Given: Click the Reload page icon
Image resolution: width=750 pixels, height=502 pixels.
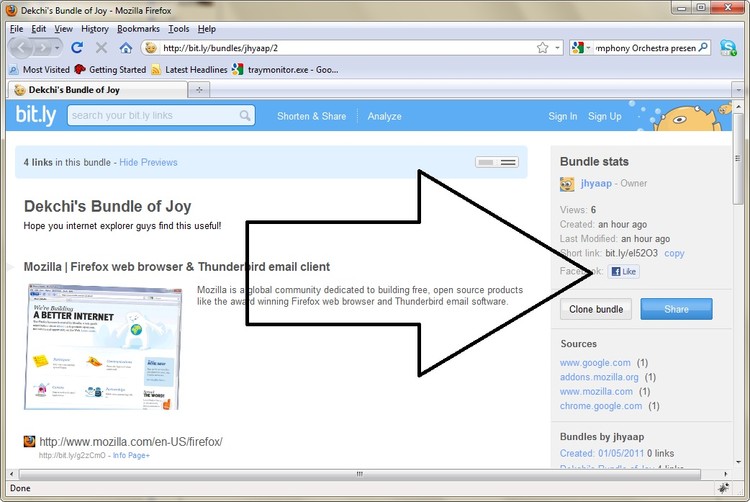Looking at the screenshot, I should coord(77,47).
